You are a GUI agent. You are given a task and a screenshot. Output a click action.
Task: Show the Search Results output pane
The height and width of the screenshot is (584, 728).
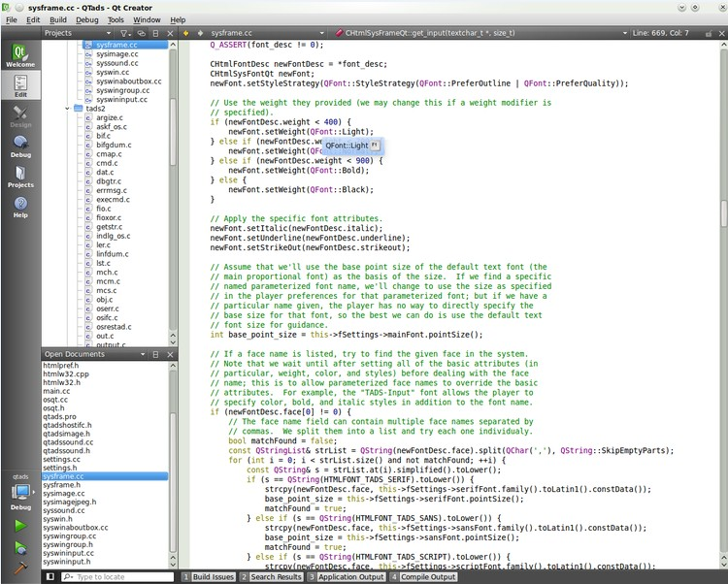(x=272, y=577)
